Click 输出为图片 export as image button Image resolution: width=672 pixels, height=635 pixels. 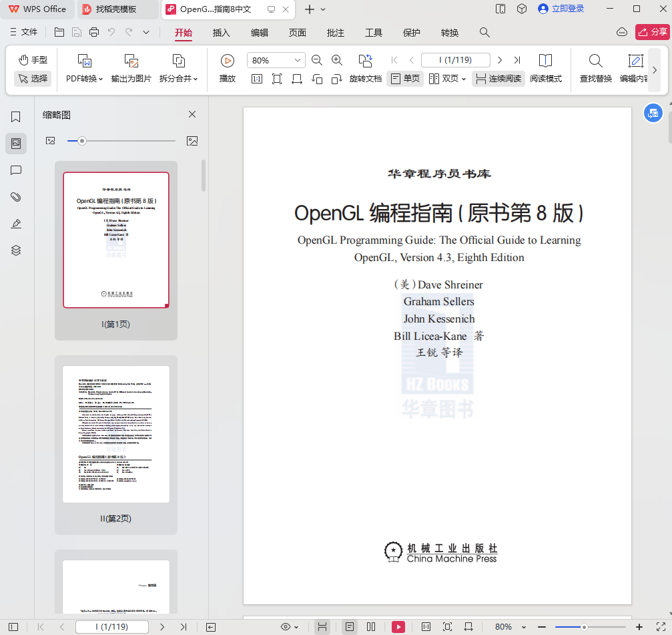[x=131, y=69]
